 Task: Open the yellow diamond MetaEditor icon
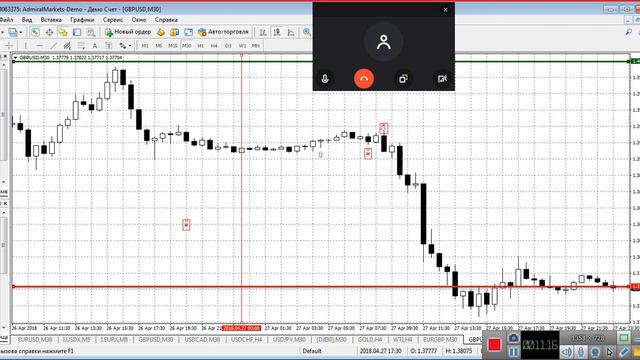coord(161,32)
